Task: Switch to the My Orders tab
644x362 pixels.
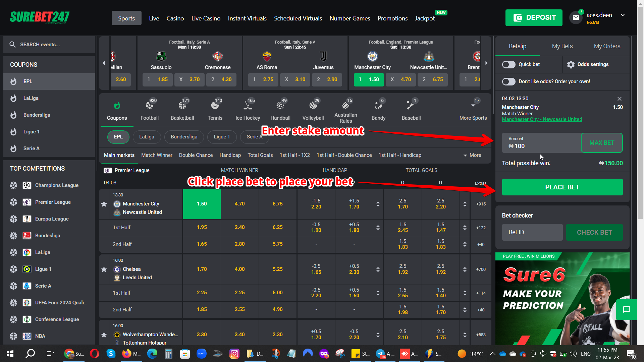Action: [x=607, y=46]
